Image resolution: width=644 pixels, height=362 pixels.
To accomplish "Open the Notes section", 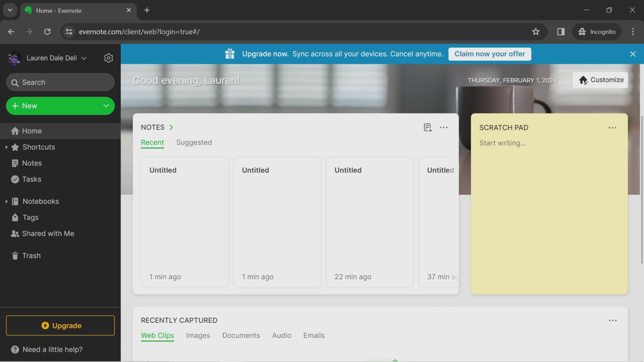I will pyautogui.click(x=31, y=163).
